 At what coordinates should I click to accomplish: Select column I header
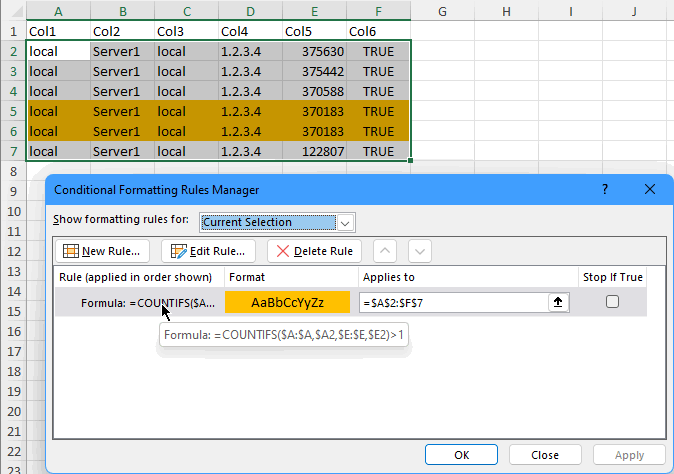(x=570, y=11)
